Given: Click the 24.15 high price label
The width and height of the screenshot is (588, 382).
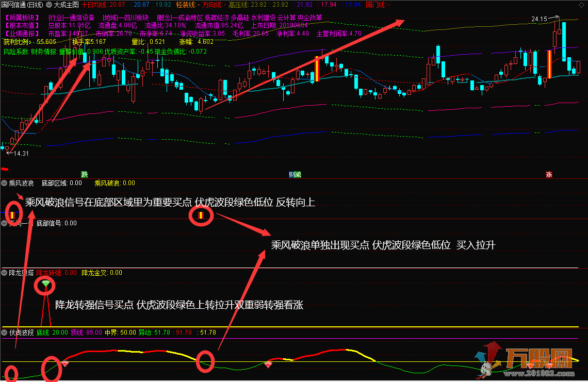Looking at the screenshot, I should (540, 19).
